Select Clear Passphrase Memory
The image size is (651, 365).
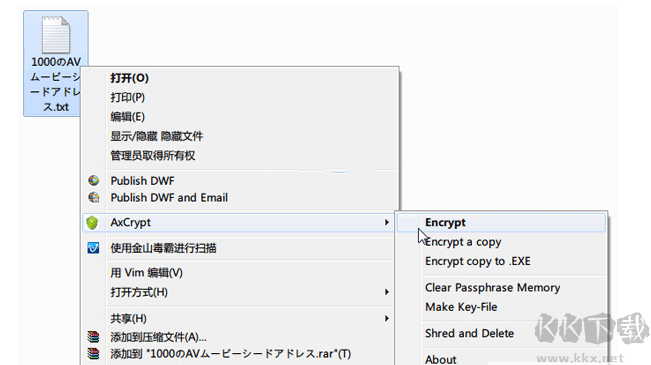click(492, 287)
